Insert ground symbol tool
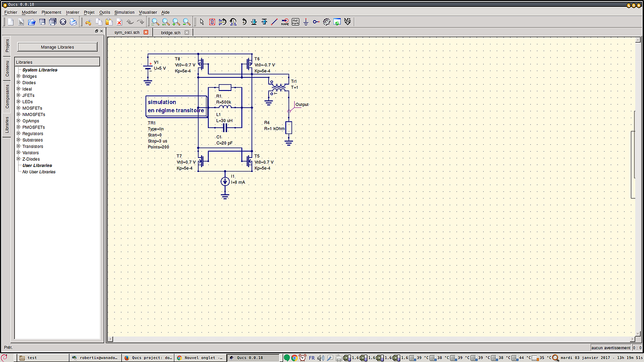Screen dimensions: 644x362 [306, 22]
